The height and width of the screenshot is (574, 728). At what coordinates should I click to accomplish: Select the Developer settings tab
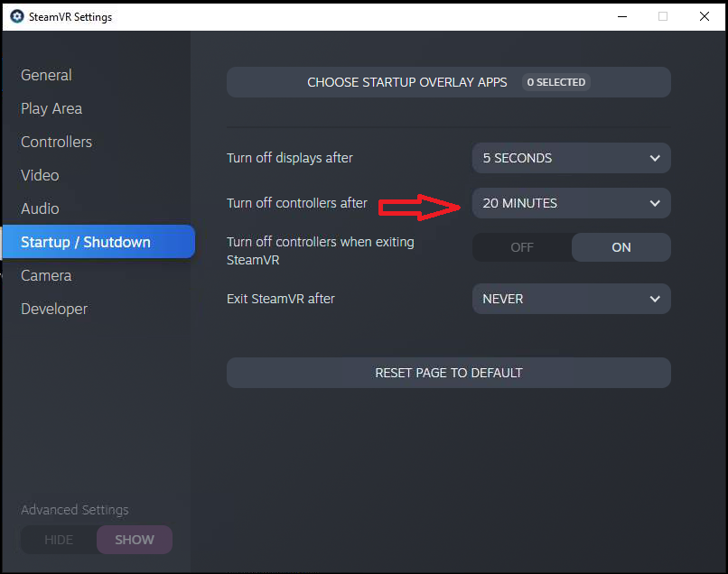(x=54, y=309)
